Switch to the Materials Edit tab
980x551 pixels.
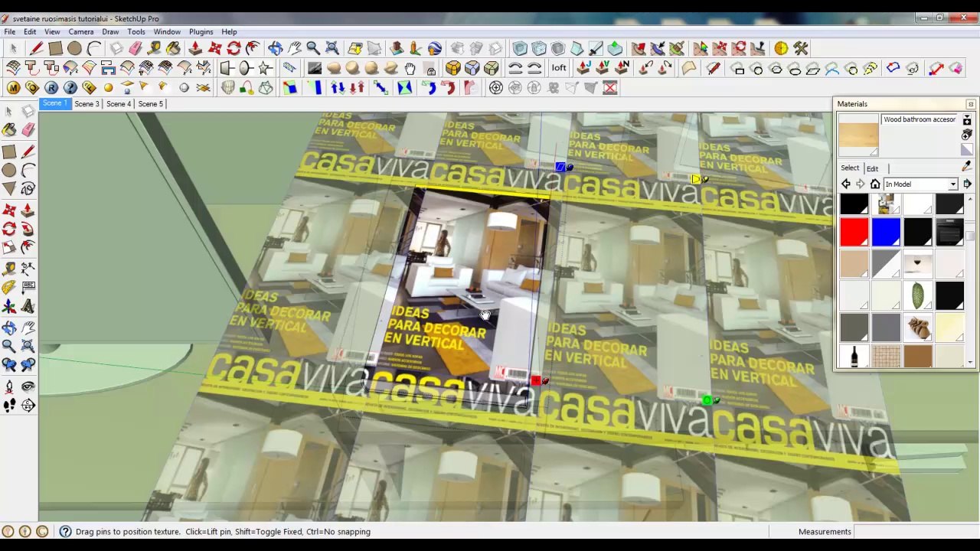coord(872,168)
